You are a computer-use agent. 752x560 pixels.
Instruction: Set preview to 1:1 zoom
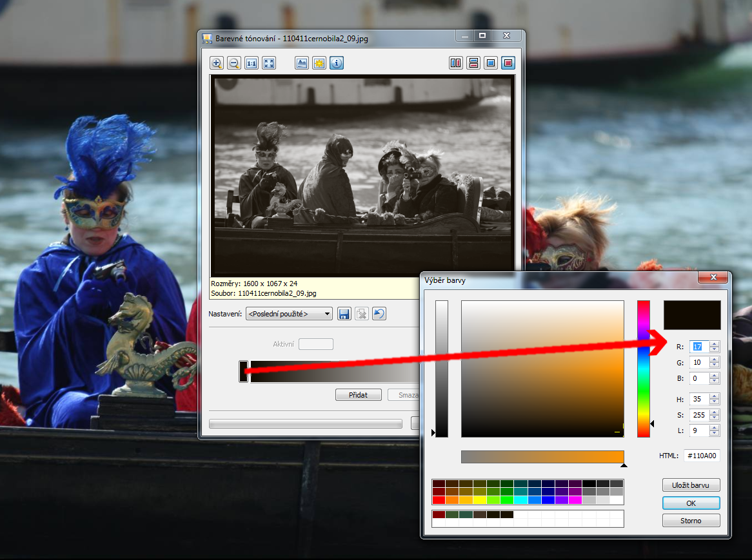pos(252,63)
